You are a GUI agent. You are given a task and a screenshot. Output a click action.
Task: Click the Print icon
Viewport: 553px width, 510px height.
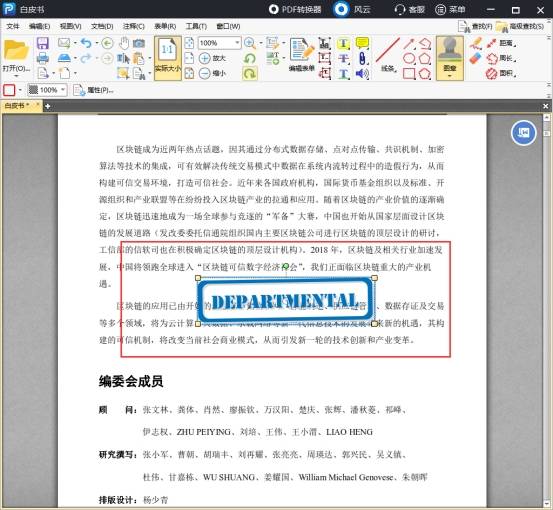coord(43,58)
